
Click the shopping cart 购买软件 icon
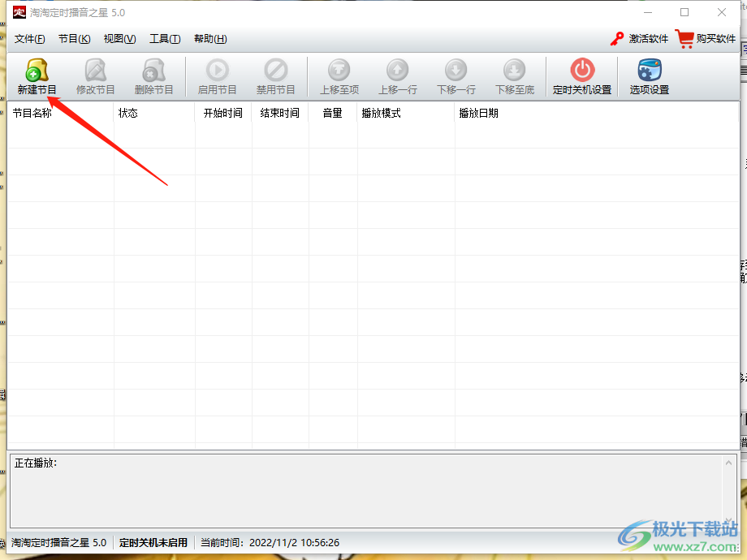coord(684,39)
